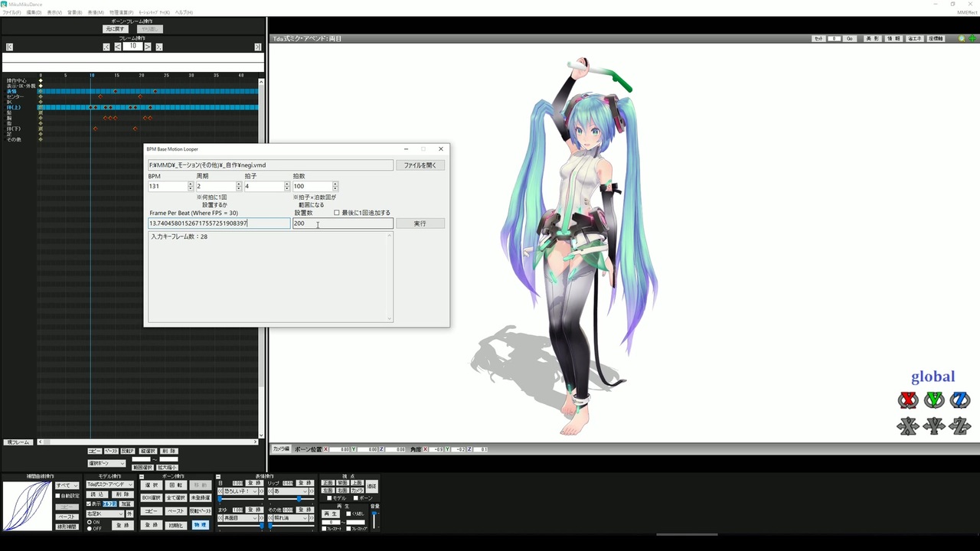Screen dimensions: 980x551
Task: Open the Edit menu
Action: [x=34, y=12]
